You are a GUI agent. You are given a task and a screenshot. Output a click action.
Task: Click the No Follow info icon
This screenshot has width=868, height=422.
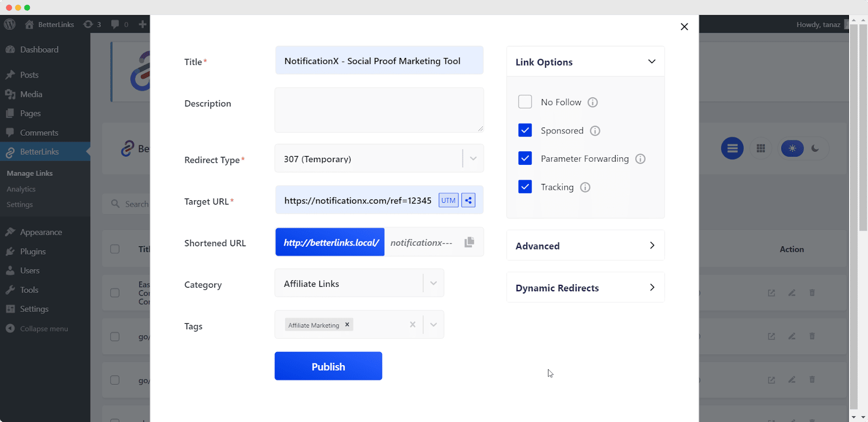click(x=592, y=103)
